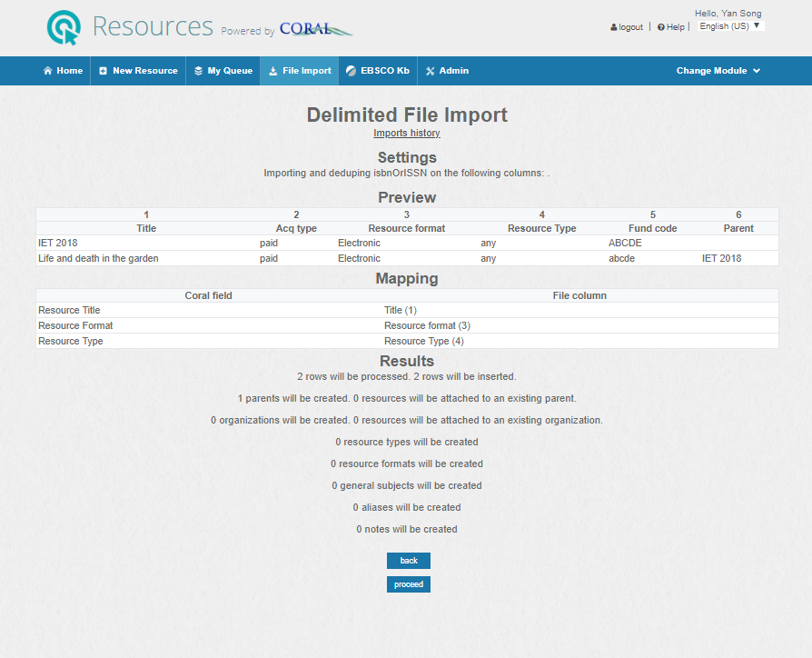
Task: Click the 'File column' mapping header
Action: [x=579, y=296]
